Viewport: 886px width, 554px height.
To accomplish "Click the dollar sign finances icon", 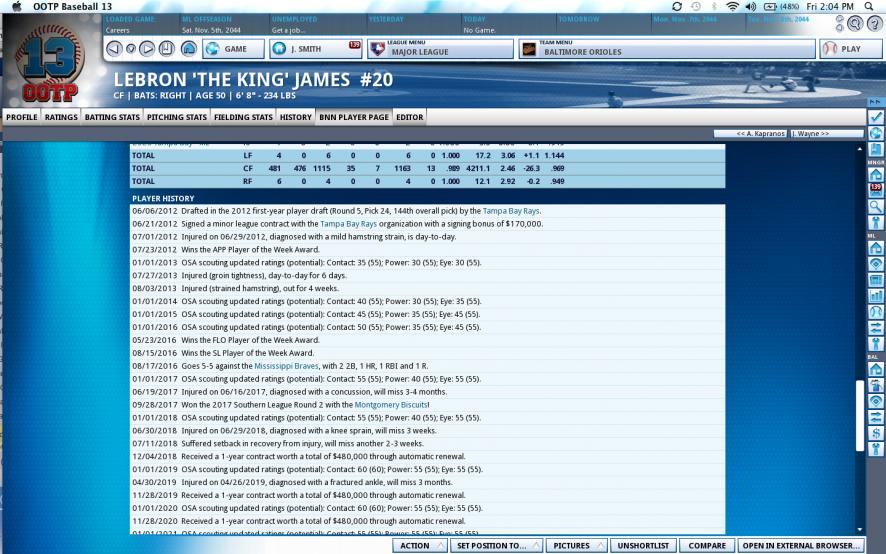I will (876, 433).
